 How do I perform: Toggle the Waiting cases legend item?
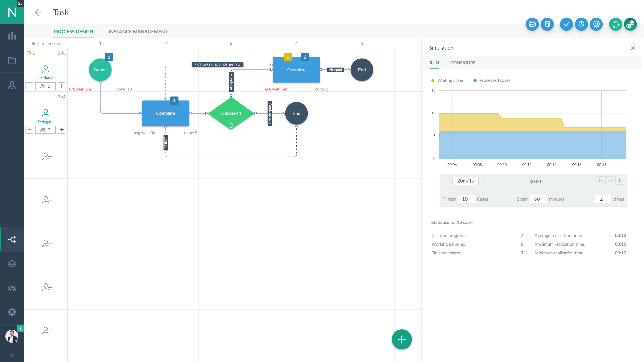click(x=447, y=80)
